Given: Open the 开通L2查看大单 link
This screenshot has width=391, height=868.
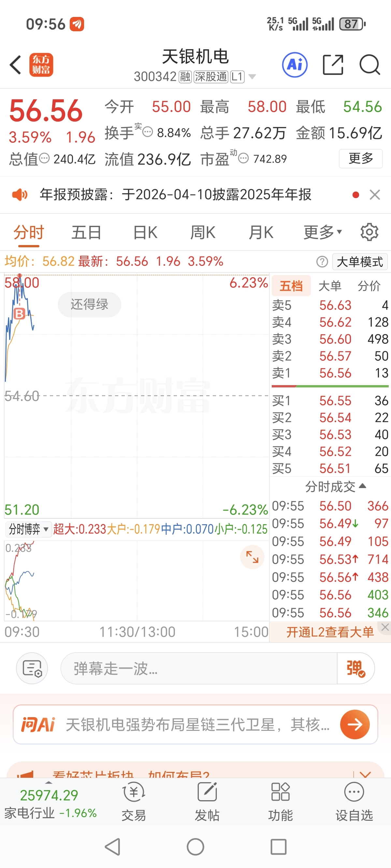Looking at the screenshot, I should 330,632.
